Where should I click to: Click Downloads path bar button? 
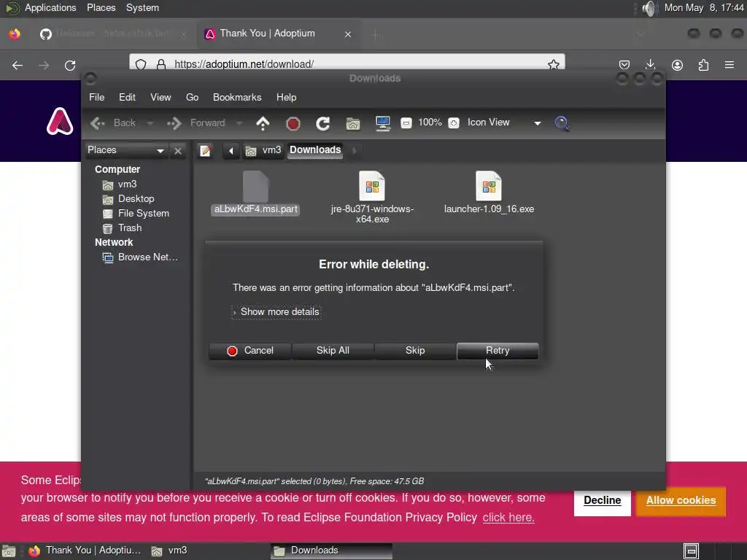[x=315, y=150]
